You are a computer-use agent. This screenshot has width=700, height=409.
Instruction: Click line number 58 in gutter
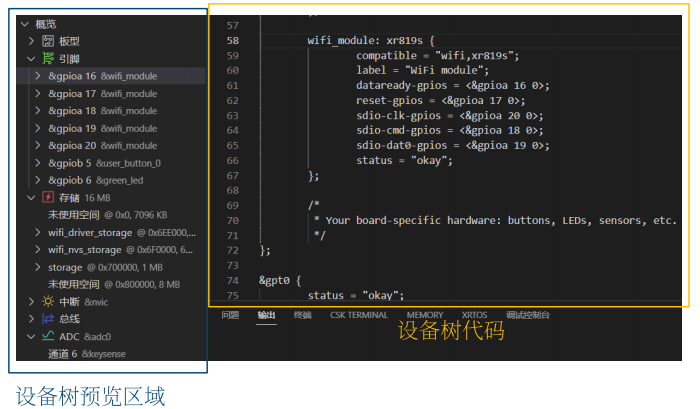pyautogui.click(x=233, y=41)
